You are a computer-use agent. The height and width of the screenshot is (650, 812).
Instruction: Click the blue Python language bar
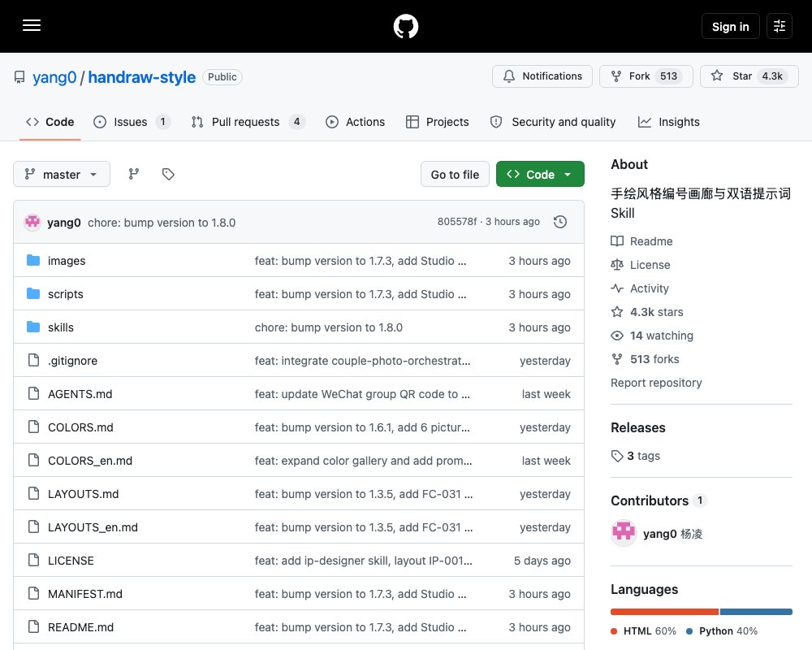[x=756, y=612]
